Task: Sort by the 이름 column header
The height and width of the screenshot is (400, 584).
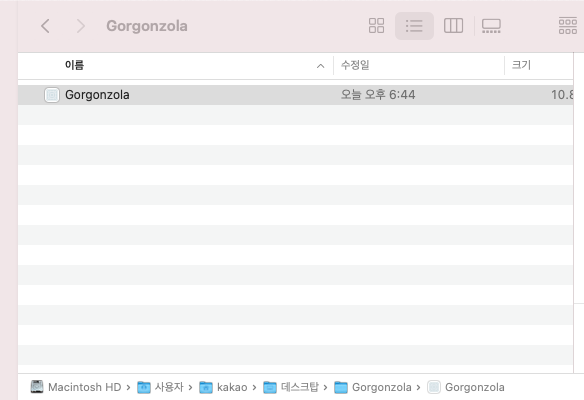Action: point(74,65)
